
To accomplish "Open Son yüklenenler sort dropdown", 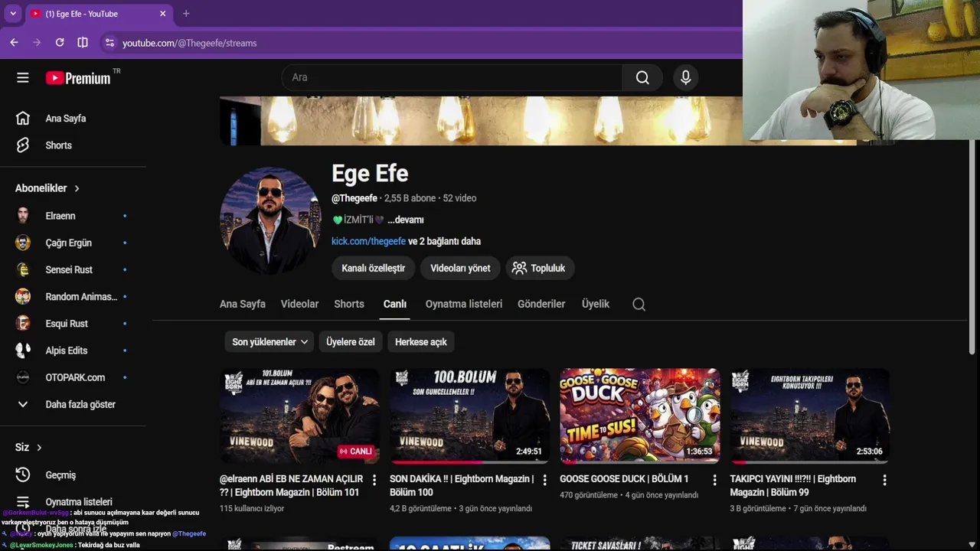I will pyautogui.click(x=270, y=342).
